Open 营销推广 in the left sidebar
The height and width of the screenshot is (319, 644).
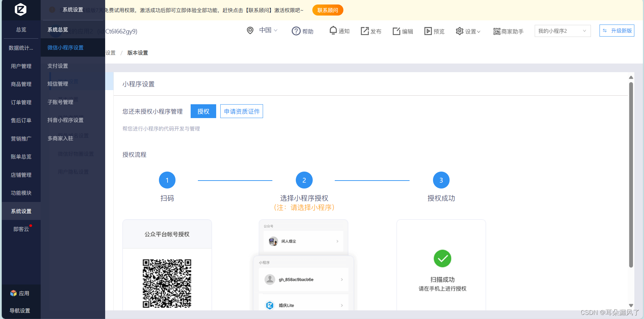[21, 139]
